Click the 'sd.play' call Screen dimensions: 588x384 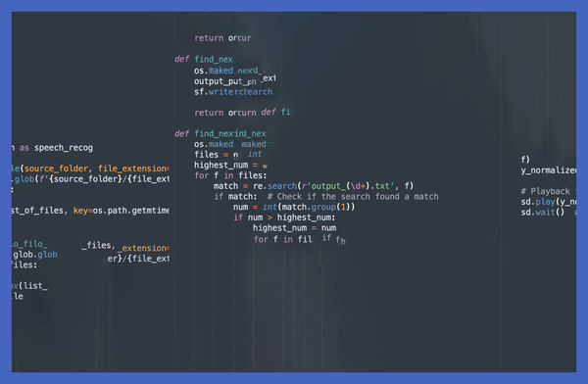click(538, 202)
